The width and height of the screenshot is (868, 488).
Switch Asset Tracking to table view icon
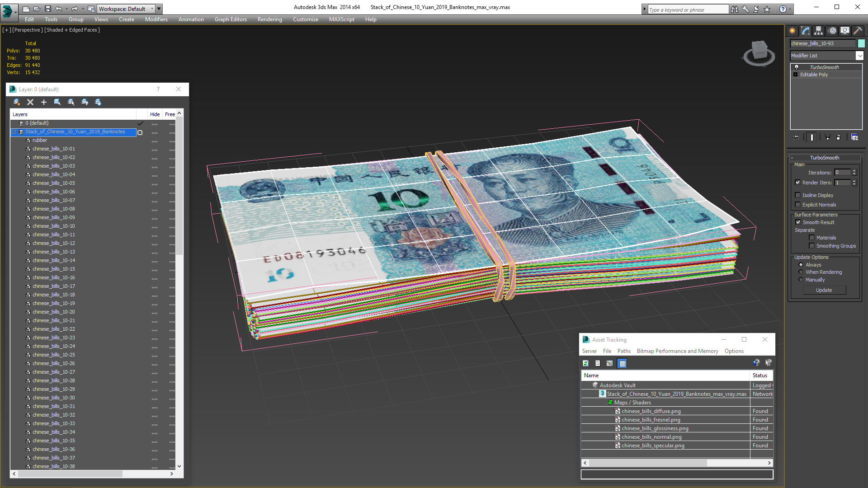tap(623, 363)
